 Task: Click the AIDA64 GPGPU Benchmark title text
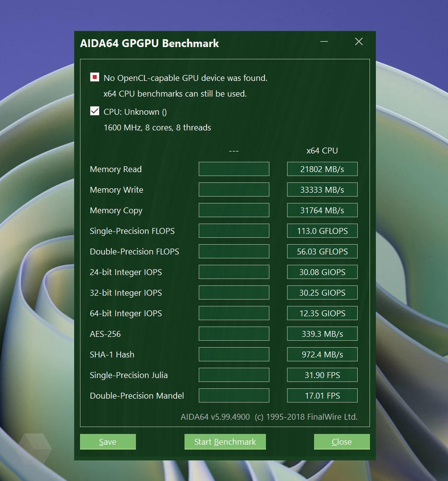149,43
